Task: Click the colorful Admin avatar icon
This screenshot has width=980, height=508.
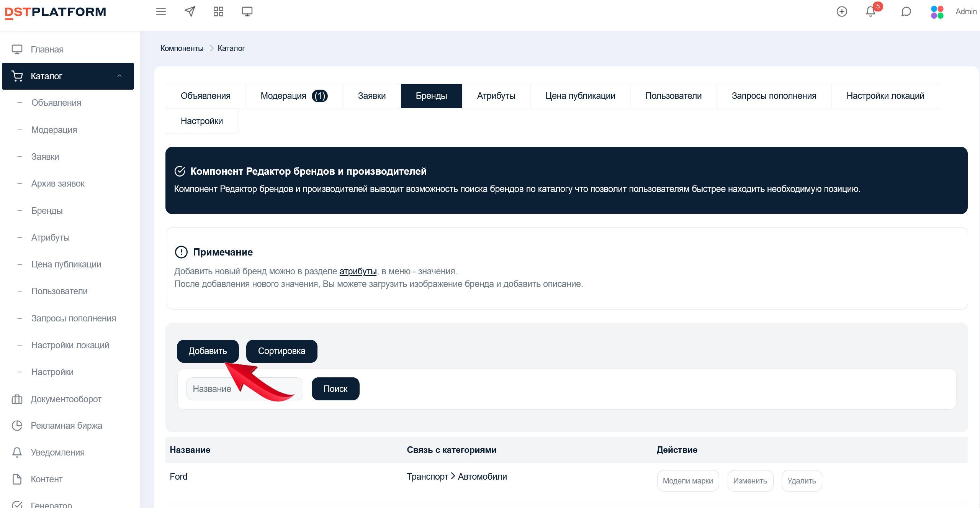Action: (937, 12)
